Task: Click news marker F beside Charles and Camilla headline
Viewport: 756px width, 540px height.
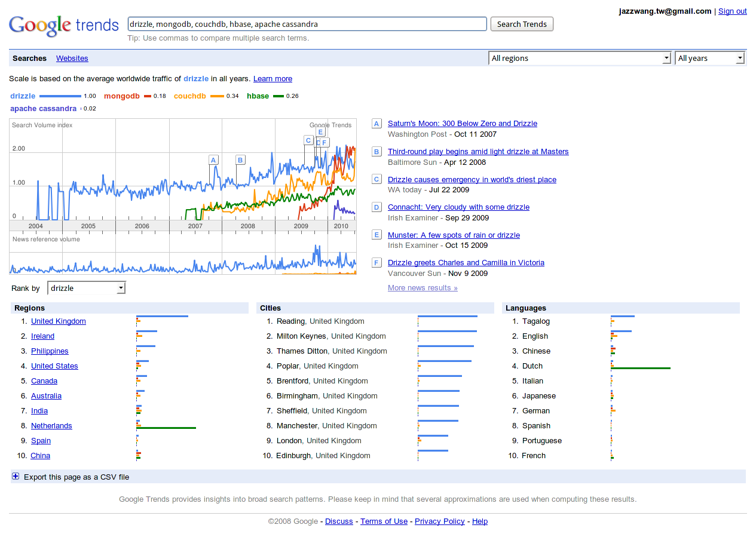Action: (x=377, y=263)
